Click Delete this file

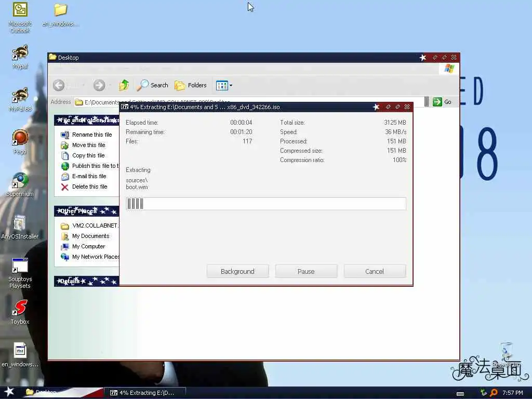click(84, 187)
